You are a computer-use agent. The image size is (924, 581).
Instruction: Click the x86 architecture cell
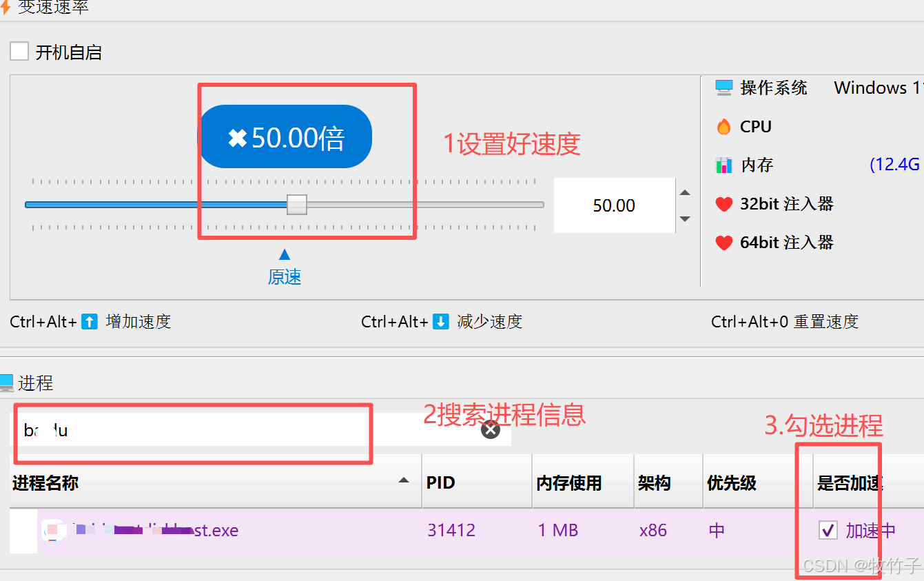point(653,530)
